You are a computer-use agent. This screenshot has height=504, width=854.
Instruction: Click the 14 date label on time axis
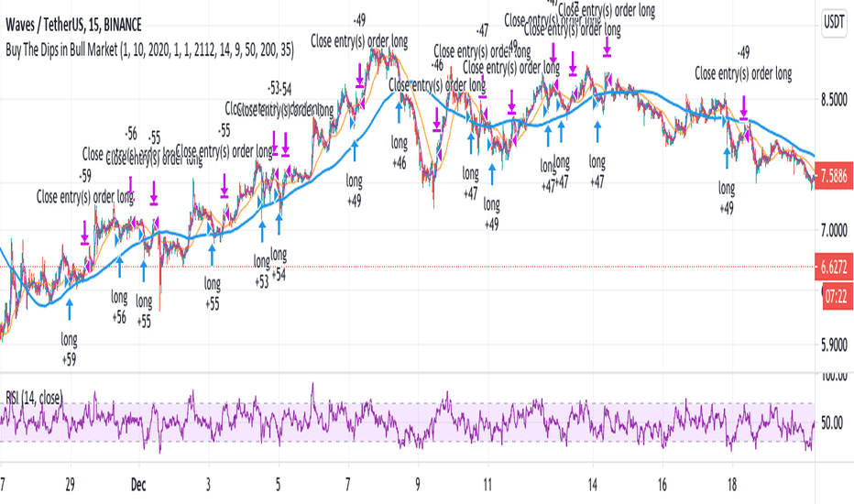(593, 485)
